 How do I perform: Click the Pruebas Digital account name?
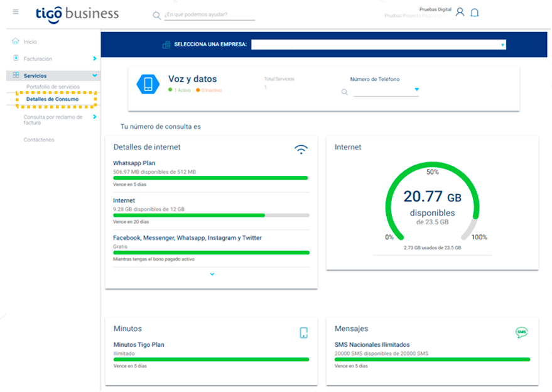[x=435, y=9]
